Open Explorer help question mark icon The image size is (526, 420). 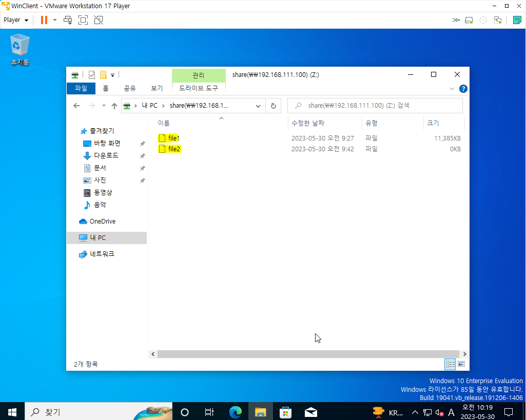coord(463,89)
